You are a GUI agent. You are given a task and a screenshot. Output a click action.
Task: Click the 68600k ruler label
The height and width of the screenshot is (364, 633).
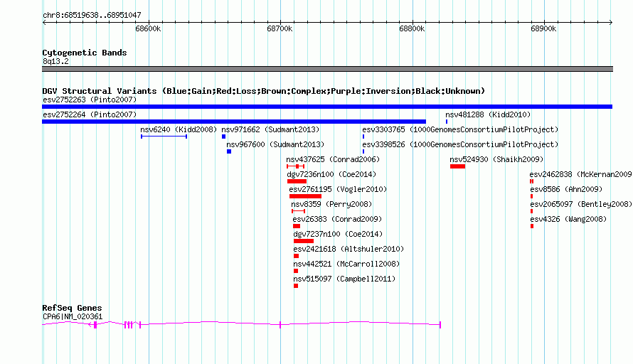coord(148,28)
